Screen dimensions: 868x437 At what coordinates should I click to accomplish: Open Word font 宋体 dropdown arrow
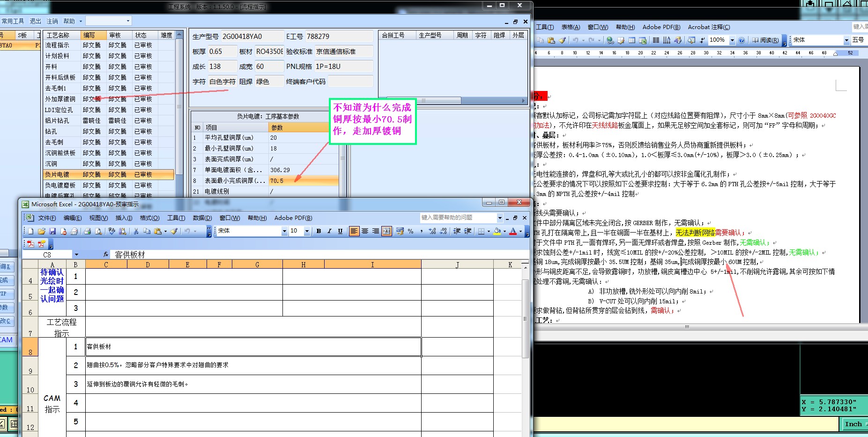(846, 40)
